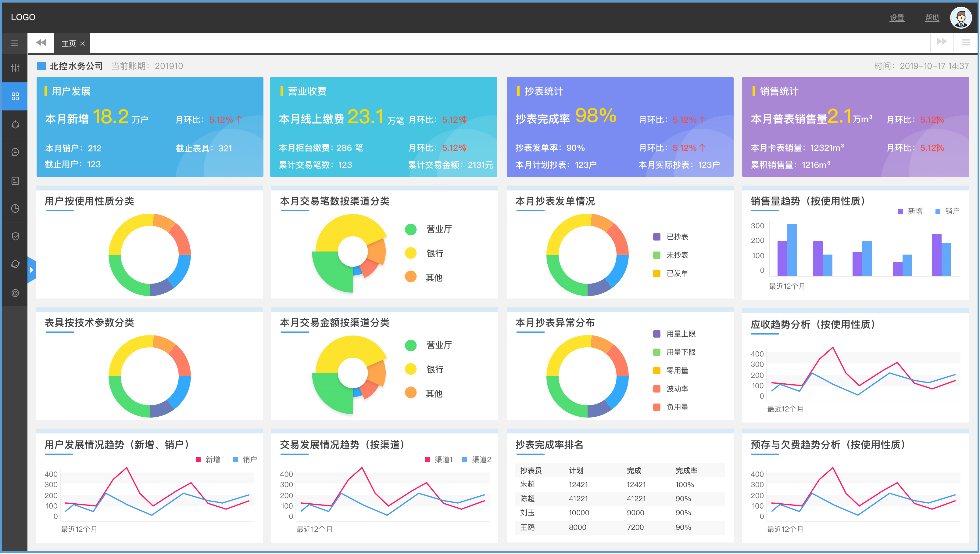Click the 帮助 link in header
This screenshot has width=980, height=554.
tap(932, 18)
